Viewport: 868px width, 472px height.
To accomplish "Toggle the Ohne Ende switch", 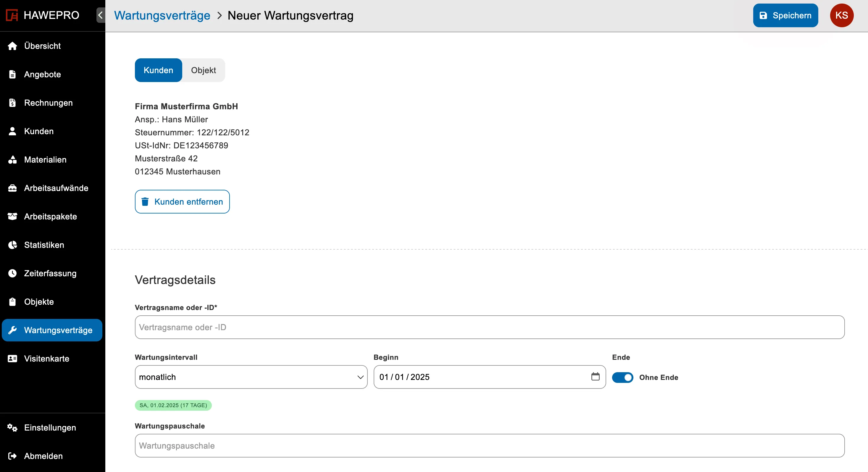I will pyautogui.click(x=622, y=377).
